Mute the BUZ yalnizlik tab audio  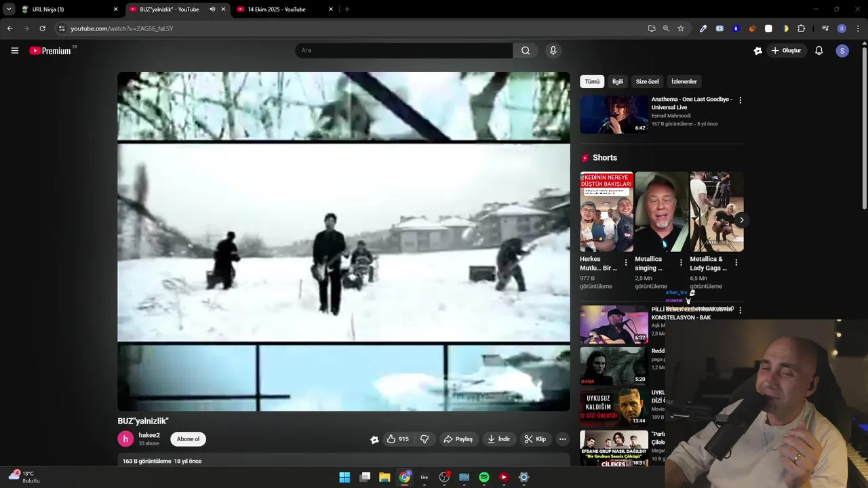tap(212, 9)
